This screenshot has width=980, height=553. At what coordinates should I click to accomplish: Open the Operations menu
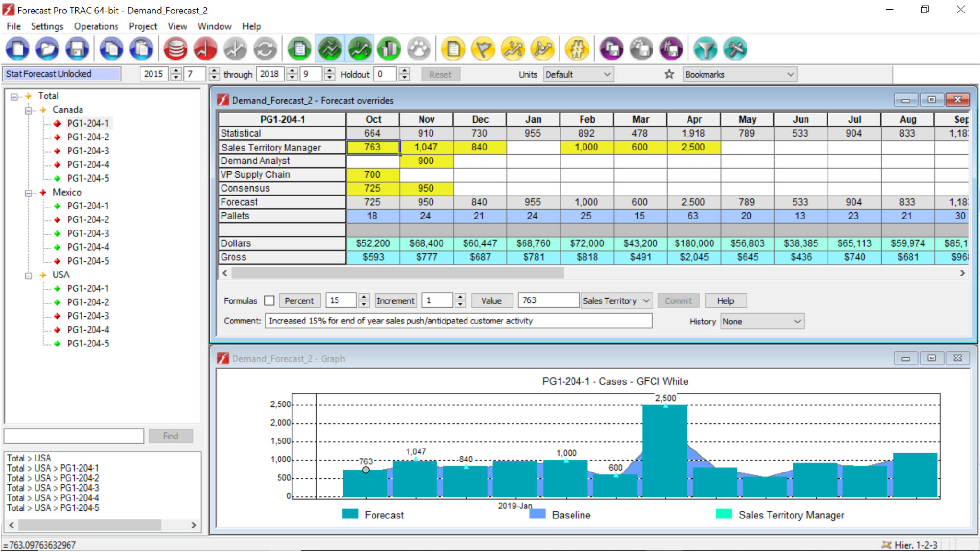click(x=95, y=26)
